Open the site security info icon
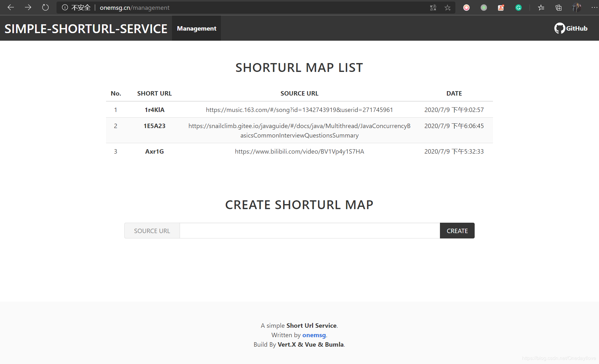Screen dimensions: 599x364 (65, 8)
